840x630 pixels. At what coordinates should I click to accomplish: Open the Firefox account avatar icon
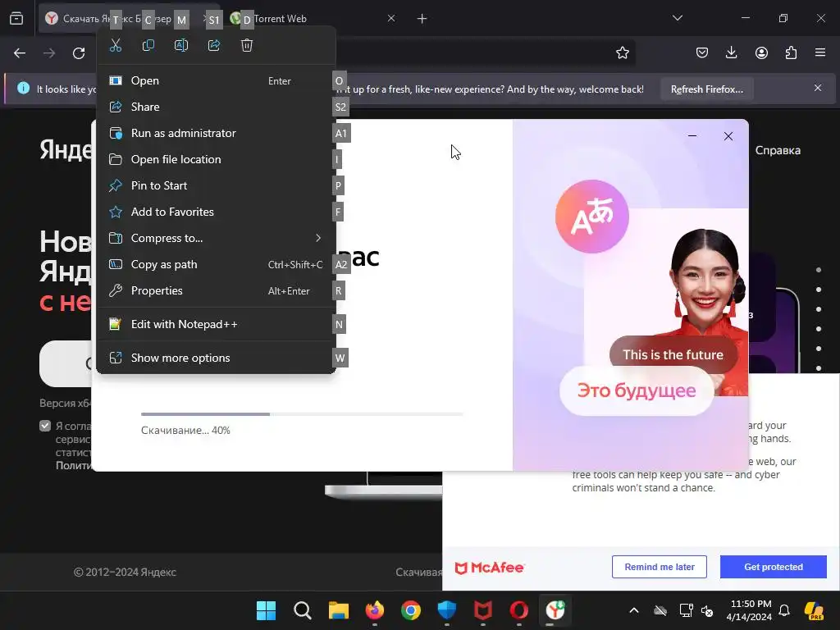pyautogui.click(x=761, y=52)
